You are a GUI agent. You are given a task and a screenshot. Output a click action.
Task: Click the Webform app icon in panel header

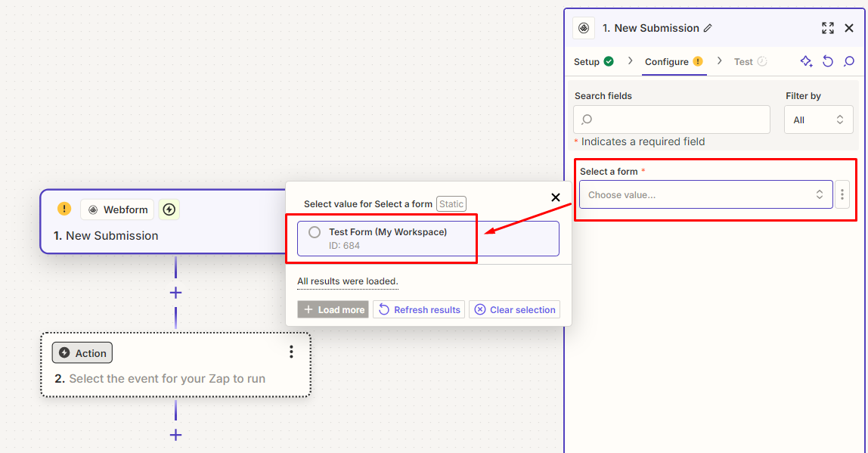(584, 28)
